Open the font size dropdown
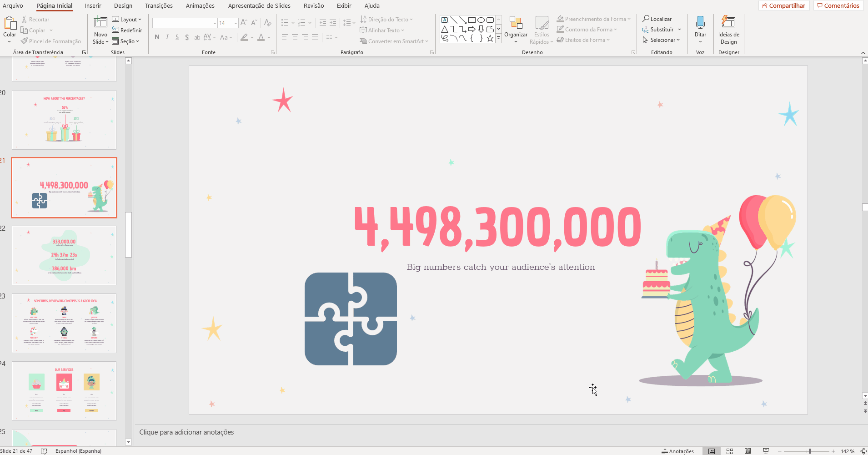868x455 pixels. pos(236,23)
